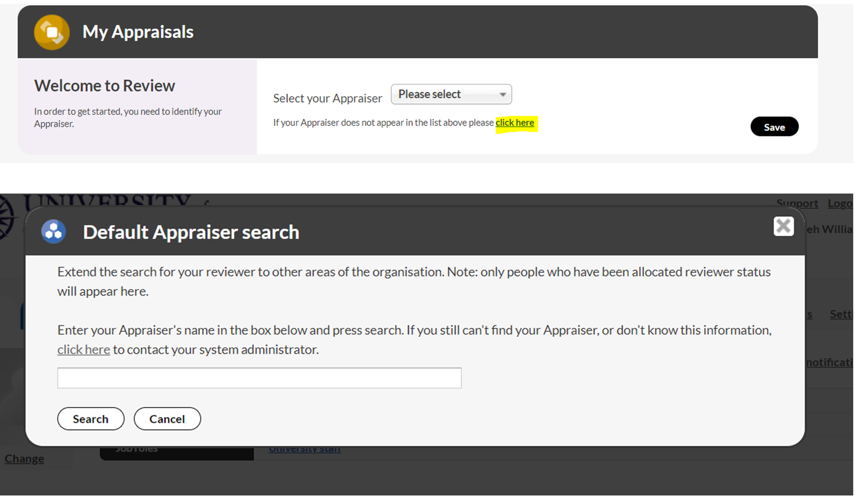Click the Support link behind dialog
The height and width of the screenshot is (504, 857).
pos(797,203)
